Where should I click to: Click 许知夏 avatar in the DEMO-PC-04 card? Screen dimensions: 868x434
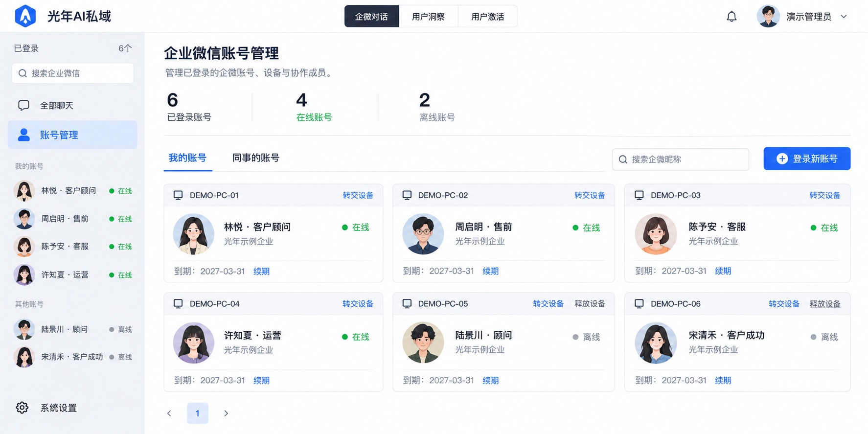click(x=194, y=343)
